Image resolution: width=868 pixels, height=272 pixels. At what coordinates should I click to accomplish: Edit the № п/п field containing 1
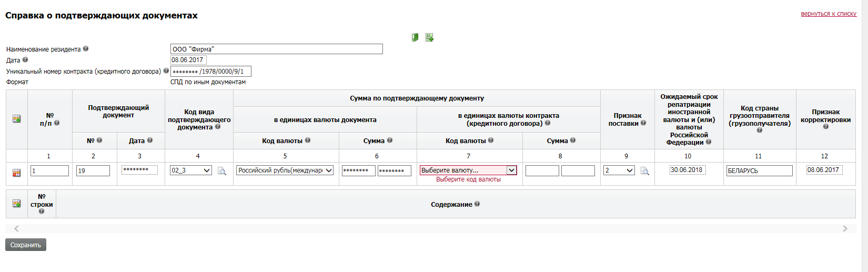tap(49, 170)
